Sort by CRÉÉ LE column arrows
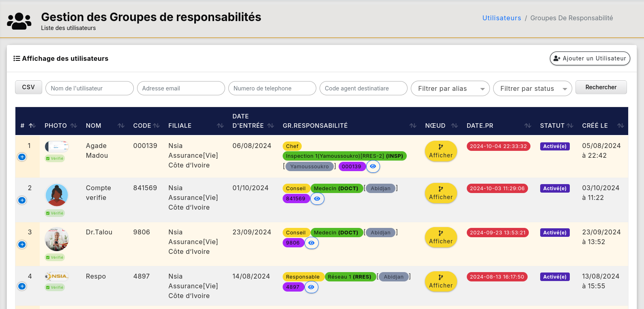 pyautogui.click(x=620, y=126)
